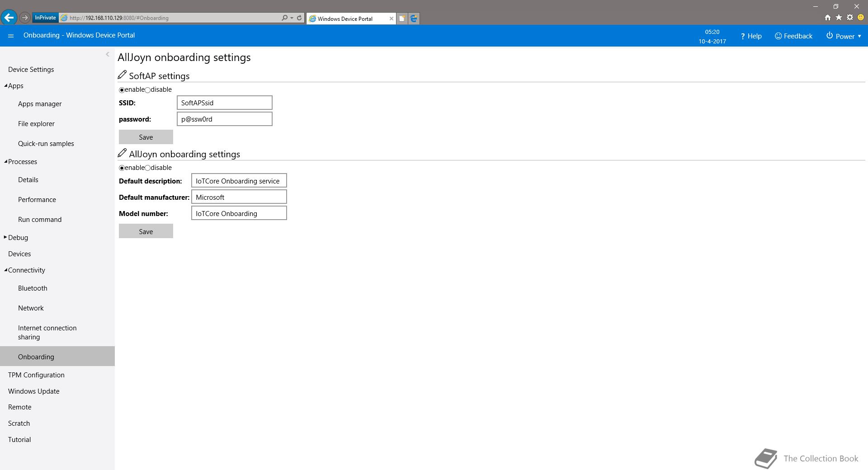Close the Windows Device Portal tab

391,19
